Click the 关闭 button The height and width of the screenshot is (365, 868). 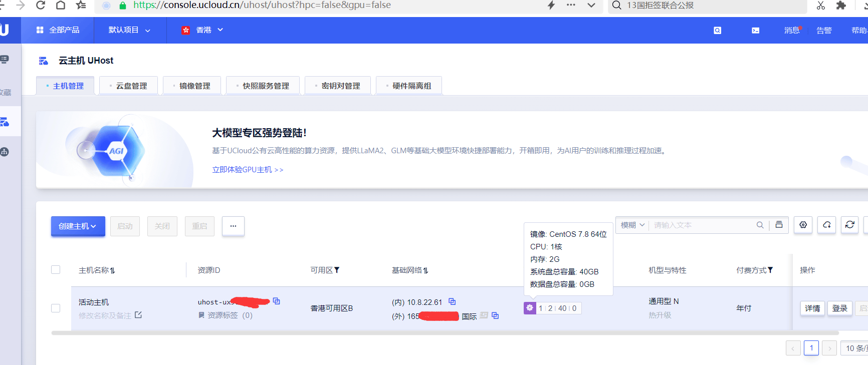click(x=162, y=226)
